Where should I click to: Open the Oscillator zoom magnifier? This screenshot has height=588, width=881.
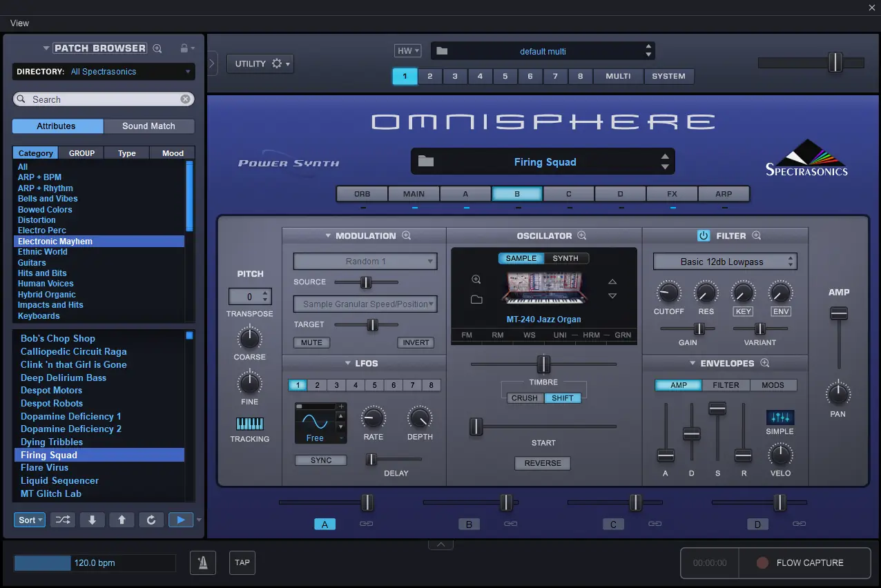pyautogui.click(x=582, y=235)
